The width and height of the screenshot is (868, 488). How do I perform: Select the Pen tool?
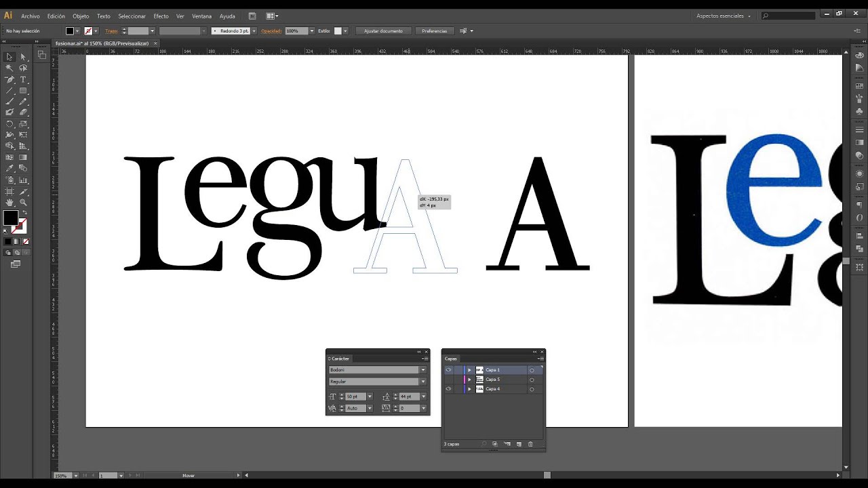pos(9,79)
